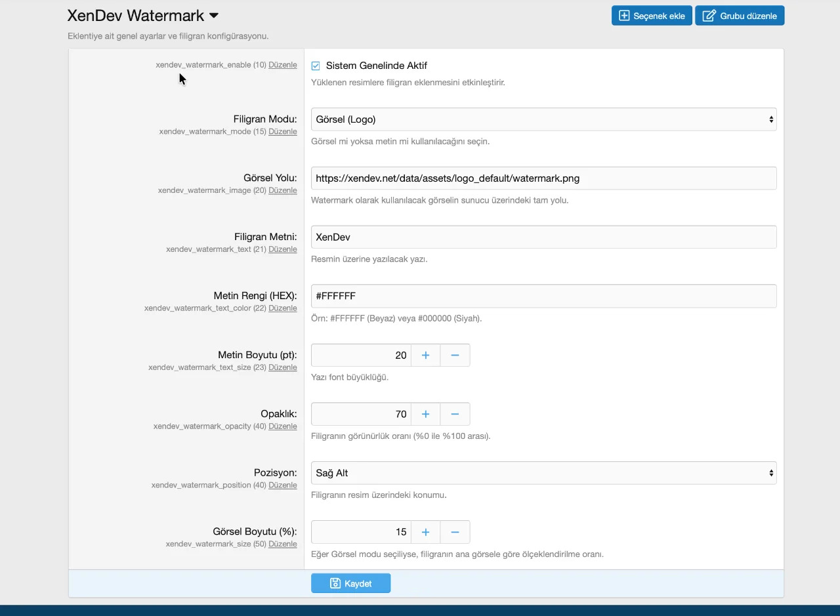840x616 pixels.
Task: Increase Görsel Boyutu with plus icon
Action: (425, 532)
